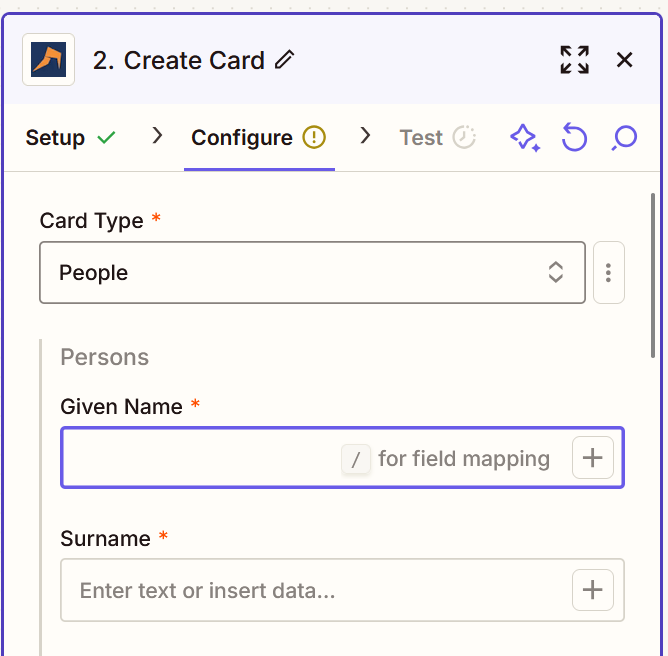This screenshot has width=668, height=656.
Task: Click into the Surname text field
Action: [310, 590]
